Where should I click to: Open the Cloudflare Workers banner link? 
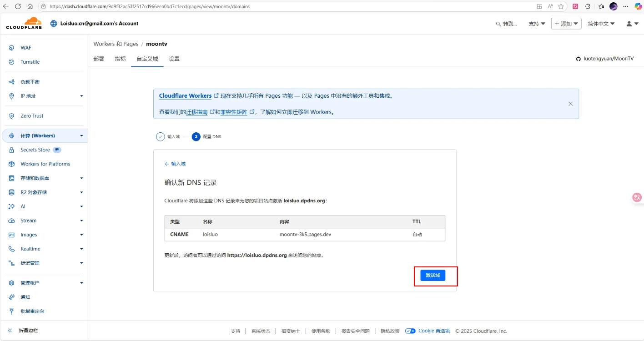pos(185,96)
